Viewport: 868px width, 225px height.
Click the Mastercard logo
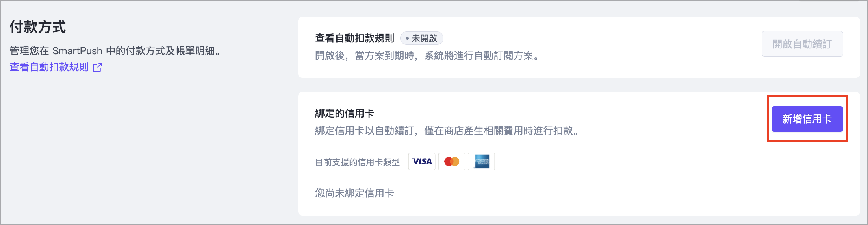tap(452, 162)
